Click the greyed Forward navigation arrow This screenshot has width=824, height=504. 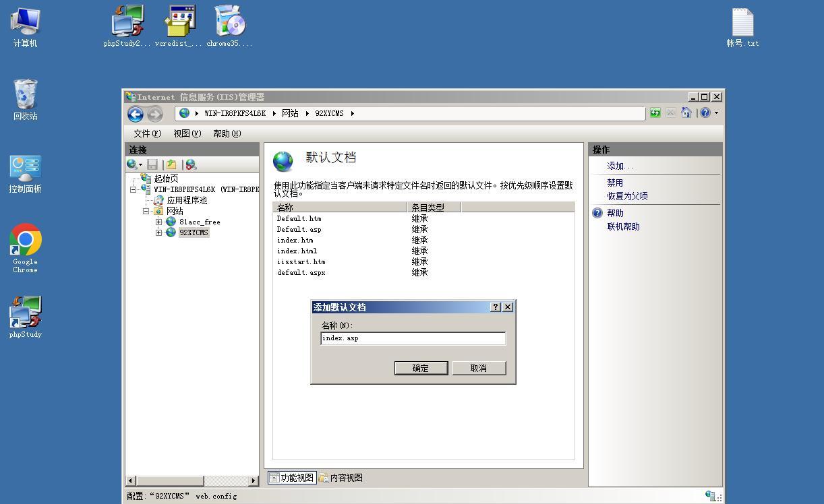[x=155, y=114]
